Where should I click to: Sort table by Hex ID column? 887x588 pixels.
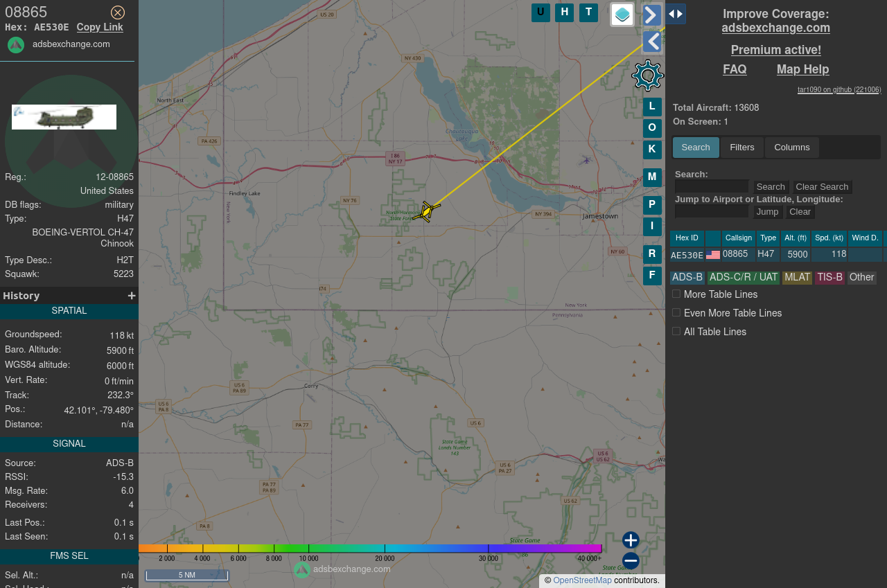pyautogui.click(x=687, y=238)
